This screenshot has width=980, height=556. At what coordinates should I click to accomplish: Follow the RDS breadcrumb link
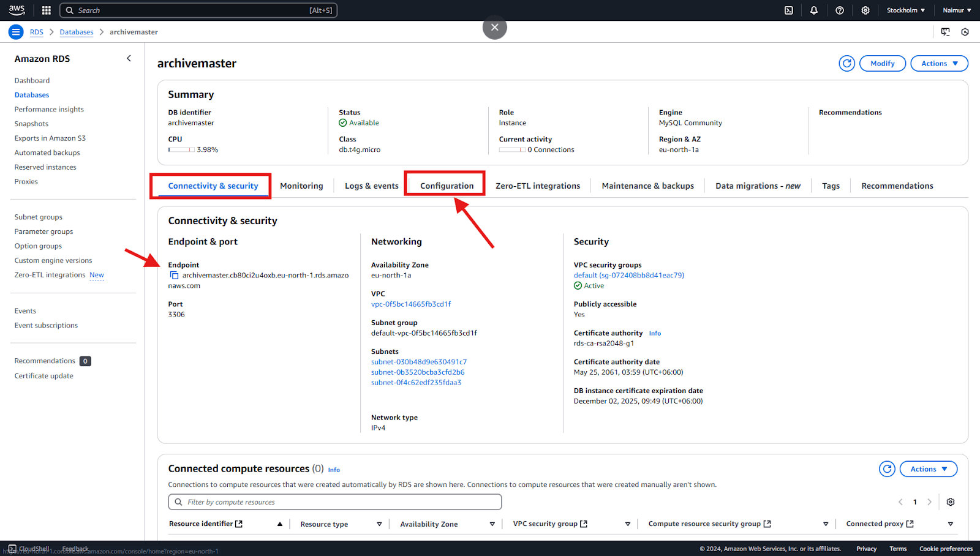(37, 32)
